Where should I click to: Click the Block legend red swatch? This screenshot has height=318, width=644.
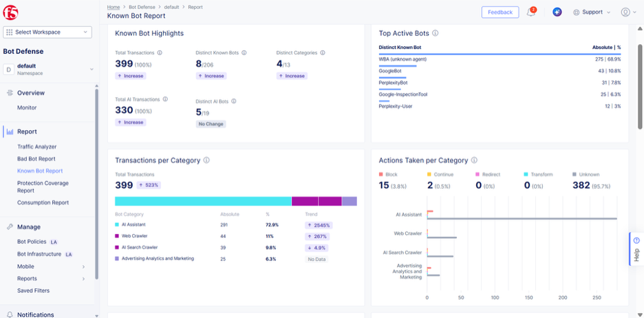tap(380, 174)
